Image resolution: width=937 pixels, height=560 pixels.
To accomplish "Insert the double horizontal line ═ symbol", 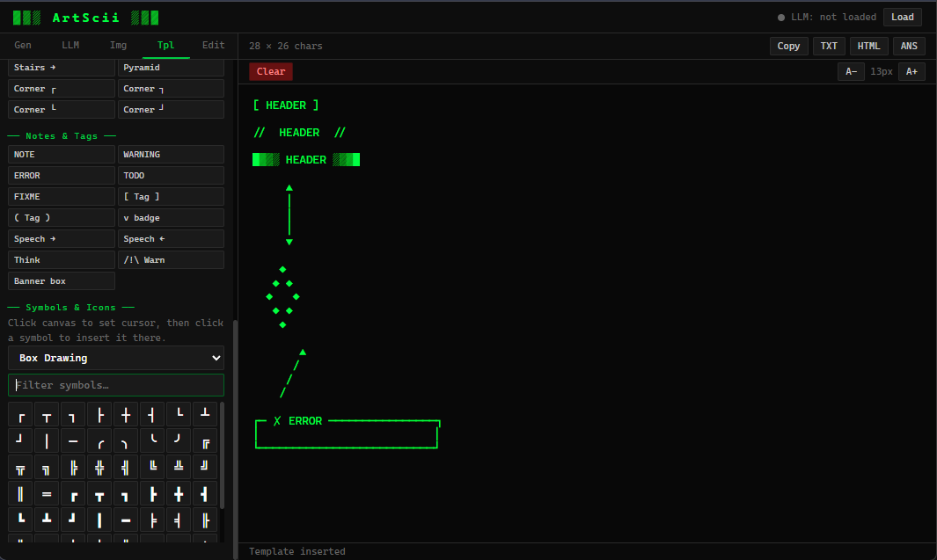I will click(x=47, y=494).
